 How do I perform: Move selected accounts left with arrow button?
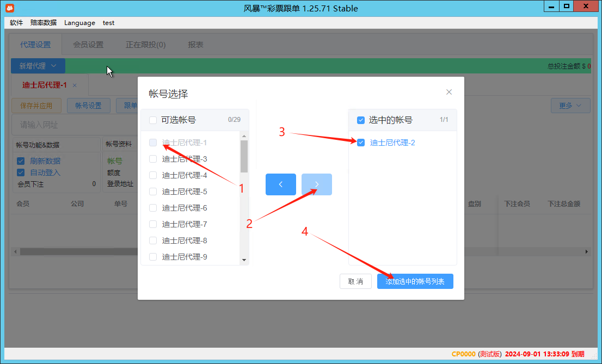point(281,184)
